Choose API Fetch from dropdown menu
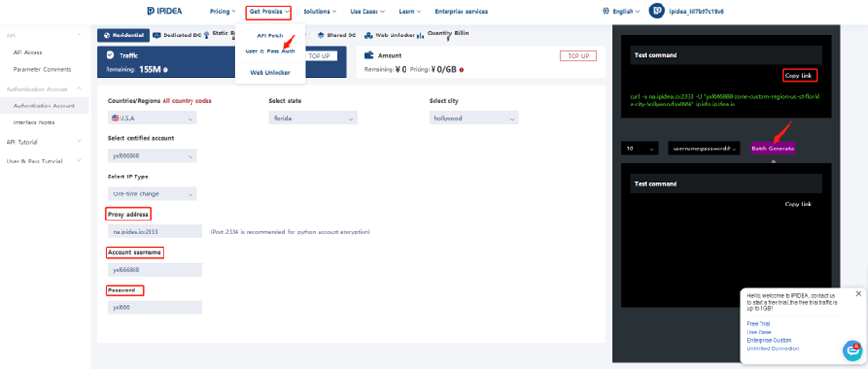 tap(270, 35)
